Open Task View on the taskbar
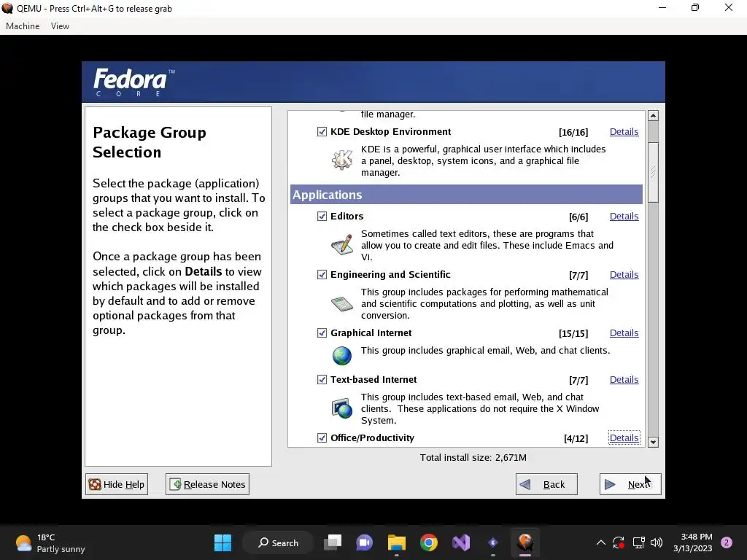 [x=333, y=542]
